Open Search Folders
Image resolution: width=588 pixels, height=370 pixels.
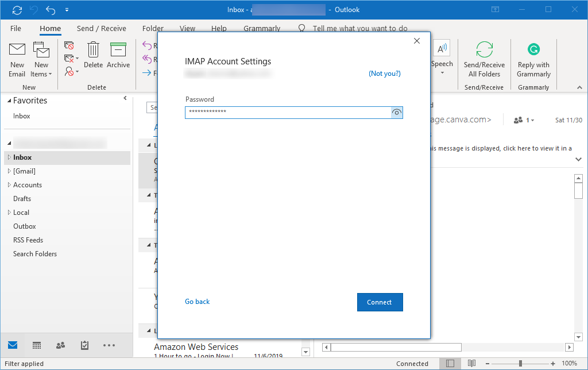tap(35, 254)
